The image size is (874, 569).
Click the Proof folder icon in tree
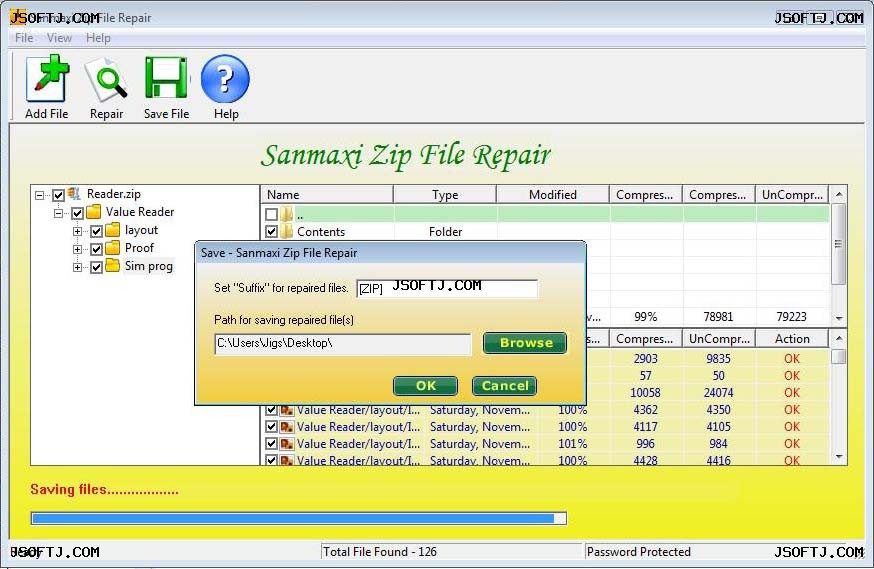click(113, 247)
